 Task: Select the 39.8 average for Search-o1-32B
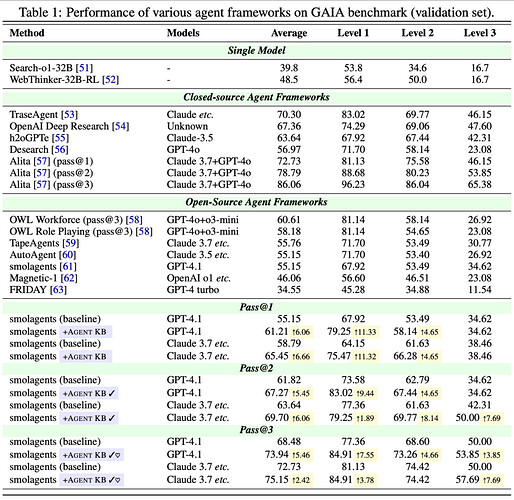tap(289, 68)
